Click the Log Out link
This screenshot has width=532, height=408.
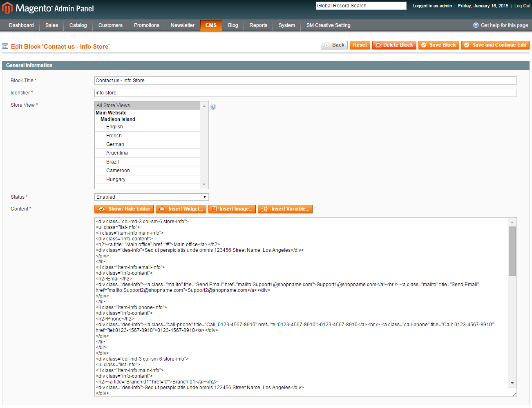[522, 6]
